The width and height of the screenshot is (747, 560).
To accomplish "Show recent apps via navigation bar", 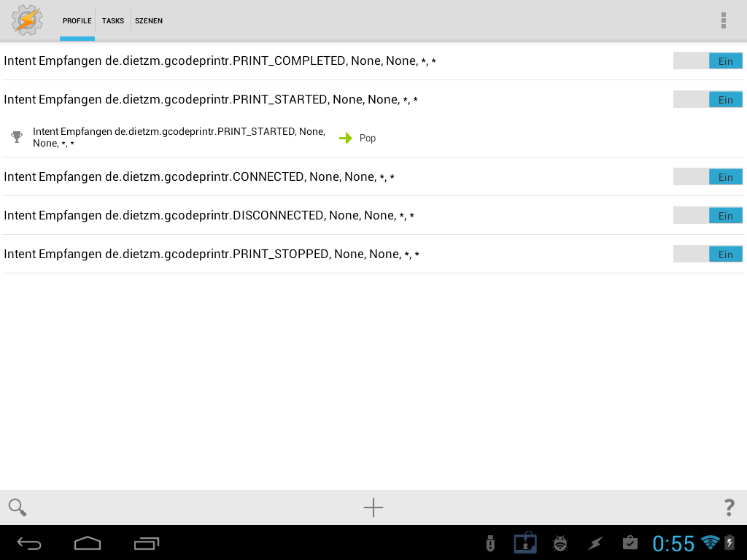I will pos(146,543).
